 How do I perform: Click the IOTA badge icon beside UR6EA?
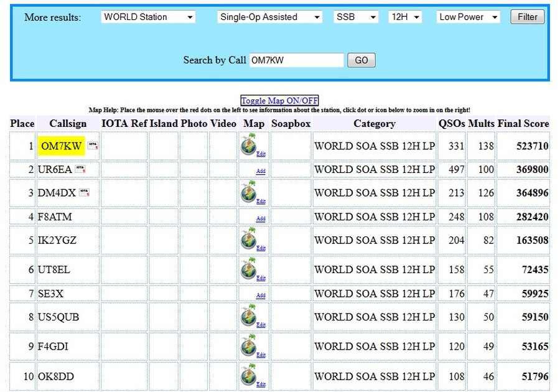80,169
